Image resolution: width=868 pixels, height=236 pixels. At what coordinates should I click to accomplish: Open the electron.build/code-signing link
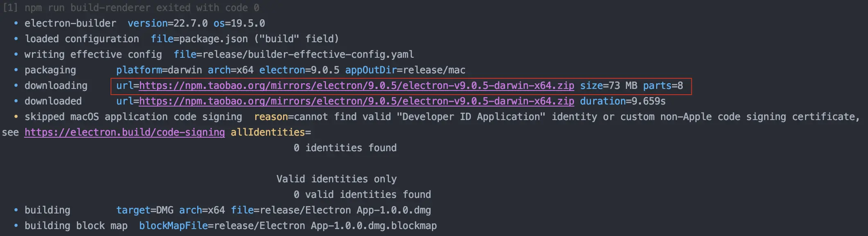(x=124, y=132)
